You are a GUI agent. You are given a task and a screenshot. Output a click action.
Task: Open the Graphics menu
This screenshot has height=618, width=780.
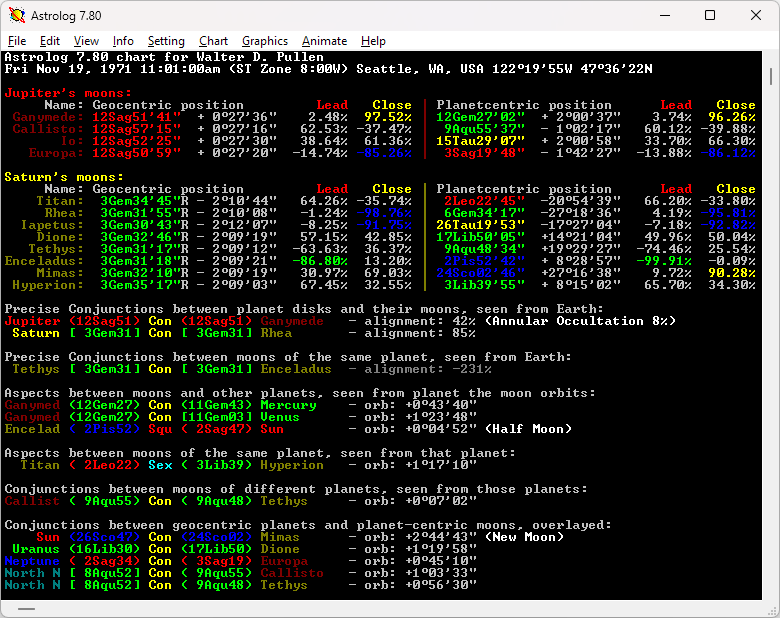point(265,41)
